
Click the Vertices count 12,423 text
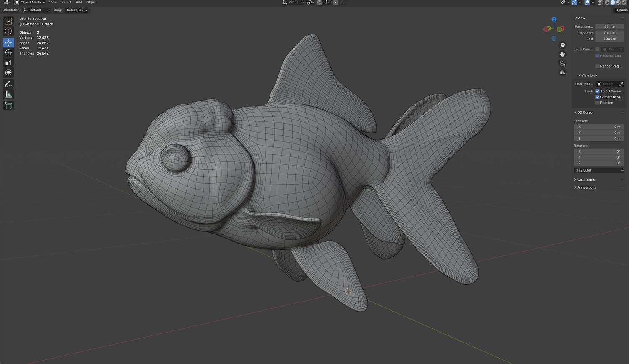(43, 38)
